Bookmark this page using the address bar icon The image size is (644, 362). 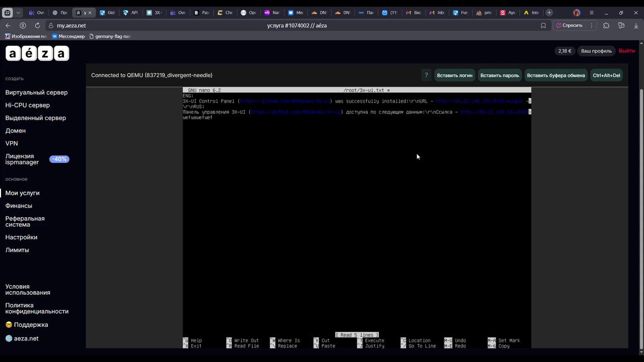tap(543, 26)
